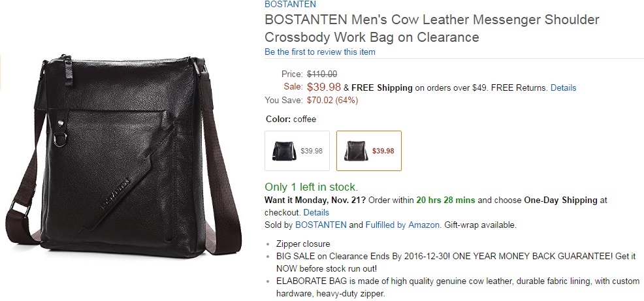Click the 'Only 1 left in stock' notice
The width and height of the screenshot is (644, 301).
[311, 187]
